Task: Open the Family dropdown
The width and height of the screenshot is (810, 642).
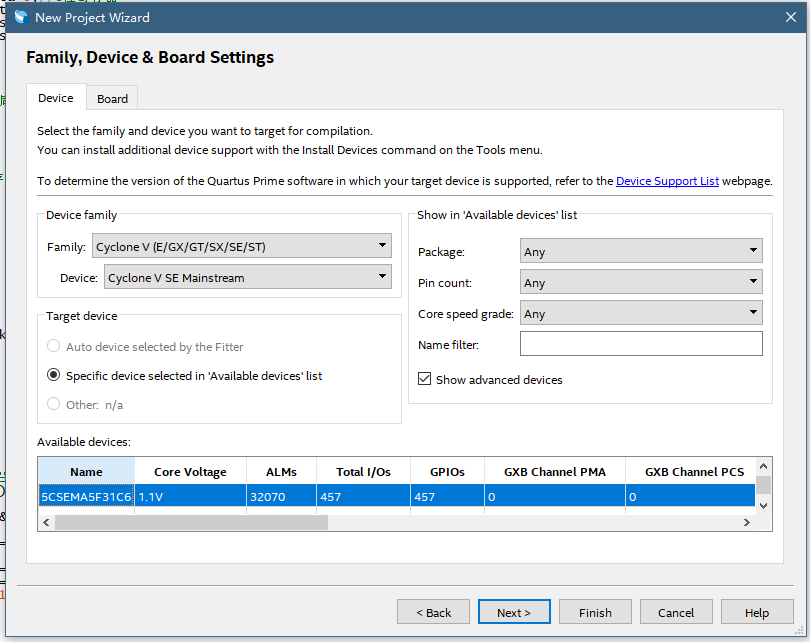Action: tap(241, 246)
